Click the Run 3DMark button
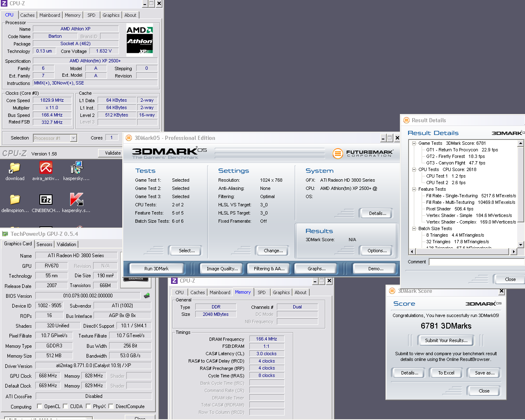The height and width of the screenshot is (420, 525). (156, 269)
